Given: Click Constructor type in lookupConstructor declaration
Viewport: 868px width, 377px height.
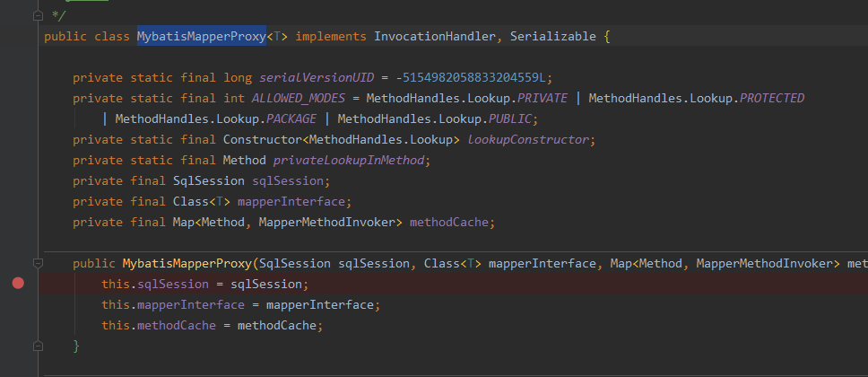Looking at the screenshot, I should pyautogui.click(x=263, y=140).
